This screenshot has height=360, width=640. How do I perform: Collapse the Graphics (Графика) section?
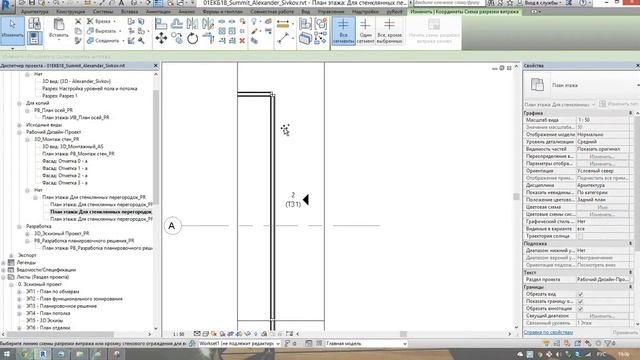tap(630, 113)
